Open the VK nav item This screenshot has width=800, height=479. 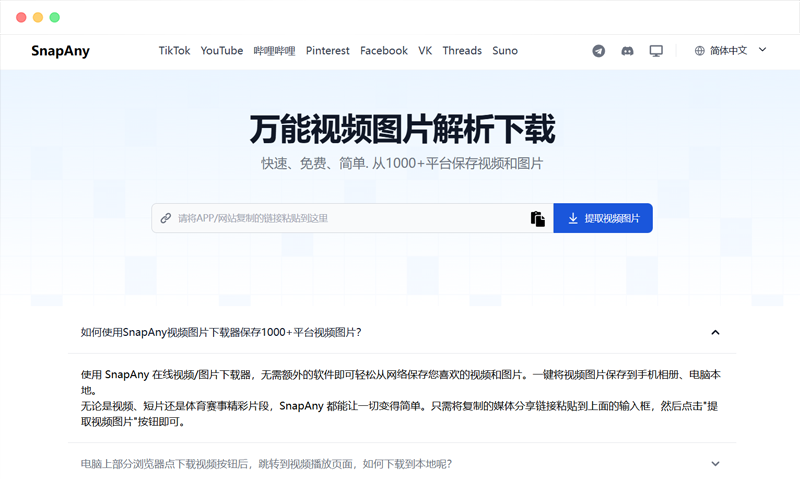point(425,51)
